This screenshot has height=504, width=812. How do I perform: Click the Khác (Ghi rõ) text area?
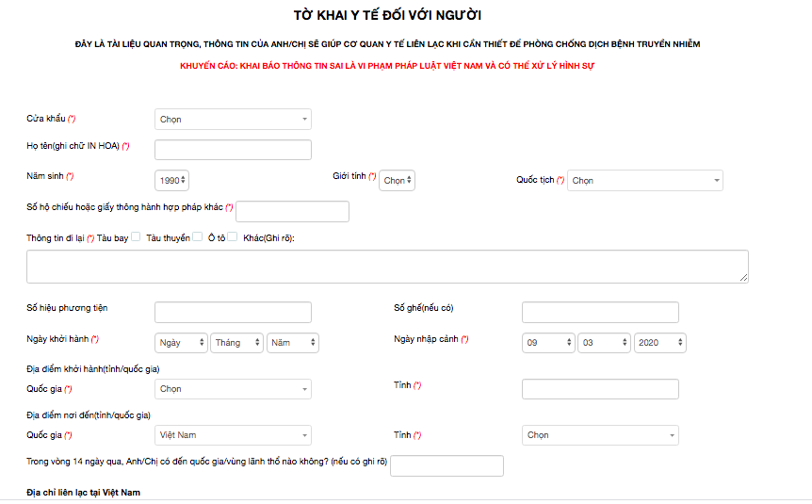[387, 266]
